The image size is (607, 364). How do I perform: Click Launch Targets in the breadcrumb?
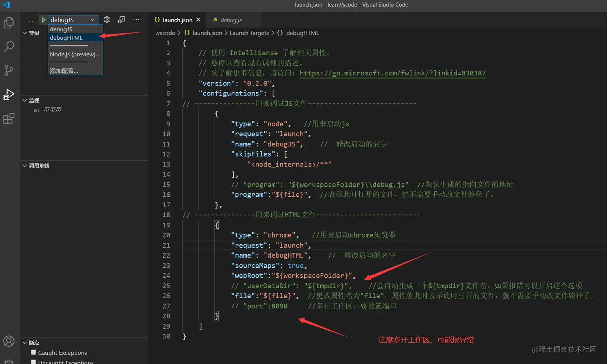point(249,33)
